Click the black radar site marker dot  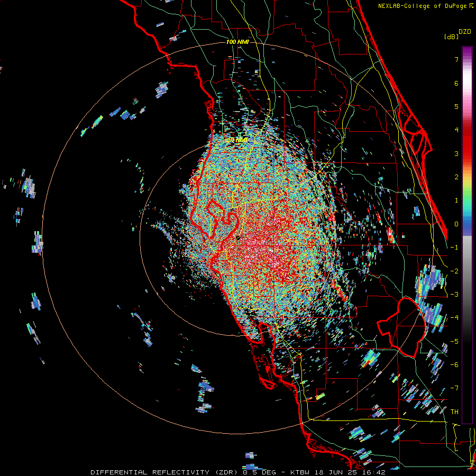[238, 238]
